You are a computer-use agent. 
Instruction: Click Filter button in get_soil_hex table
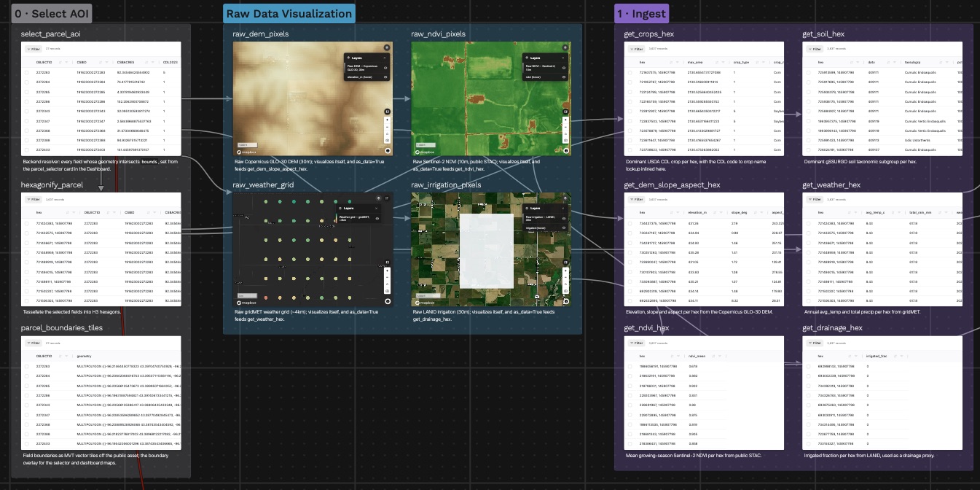815,50
